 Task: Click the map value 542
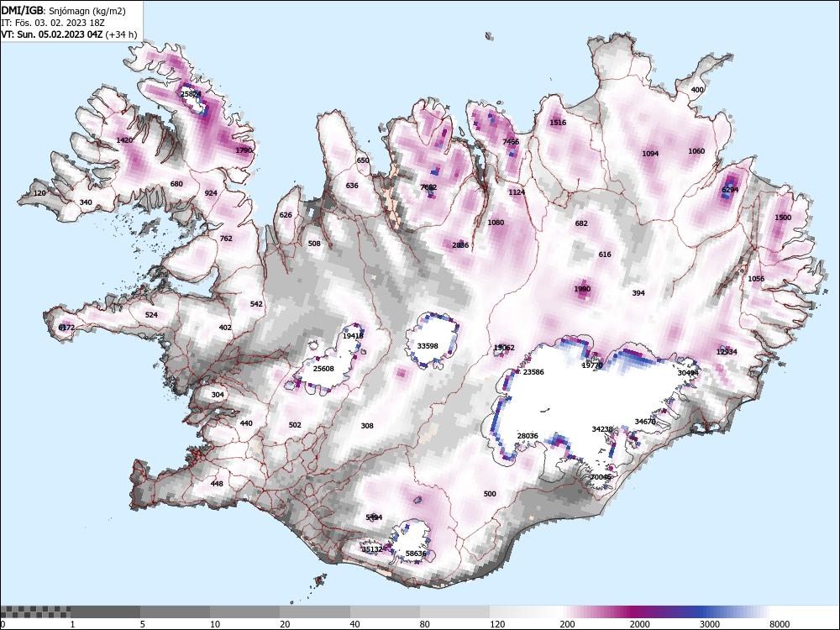pos(256,304)
